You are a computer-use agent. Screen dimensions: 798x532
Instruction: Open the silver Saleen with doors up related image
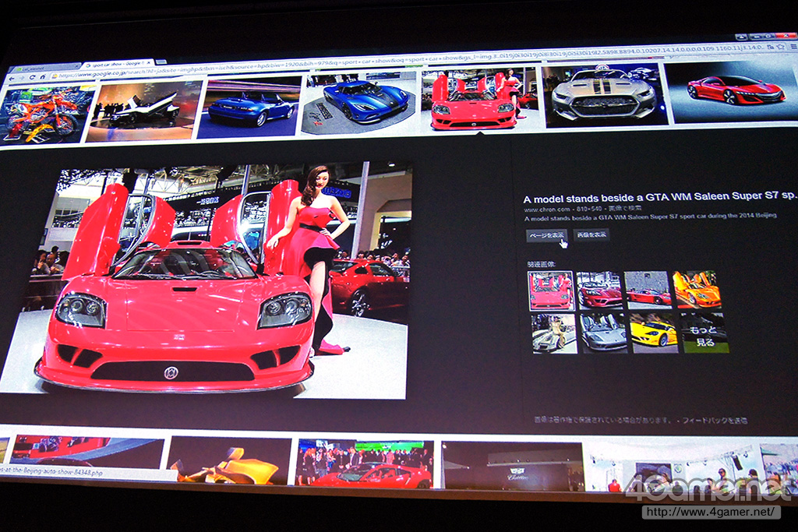pos(603,333)
